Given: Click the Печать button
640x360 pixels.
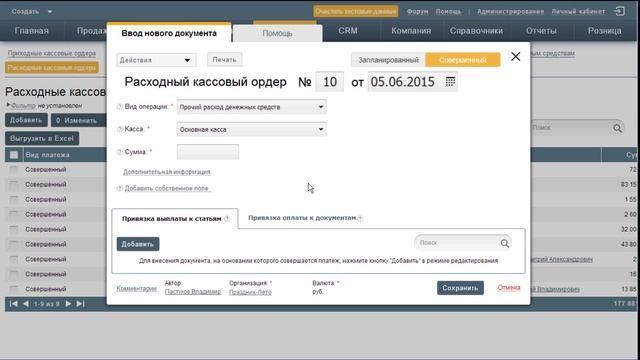Looking at the screenshot, I should (224, 60).
